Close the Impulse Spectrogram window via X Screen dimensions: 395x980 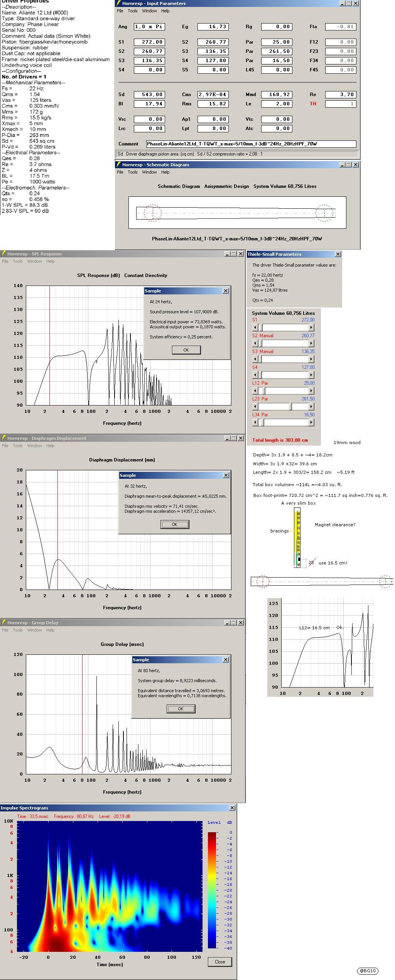[x=232, y=808]
